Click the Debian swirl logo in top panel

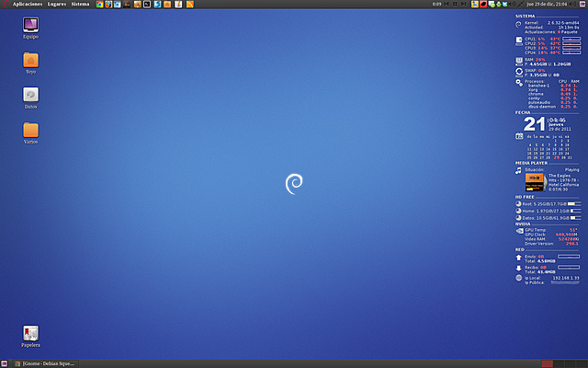click(x=6, y=4)
